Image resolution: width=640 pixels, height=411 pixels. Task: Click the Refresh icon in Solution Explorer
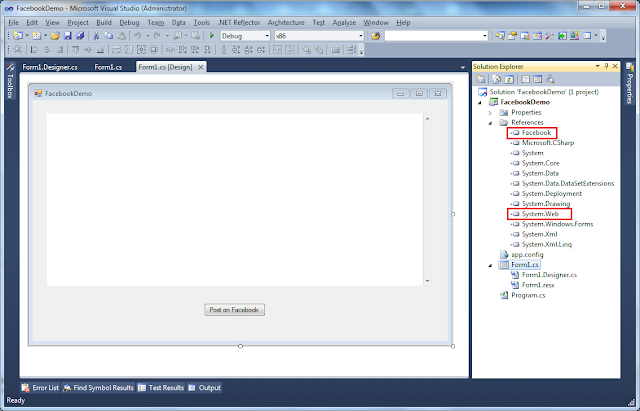coord(509,79)
